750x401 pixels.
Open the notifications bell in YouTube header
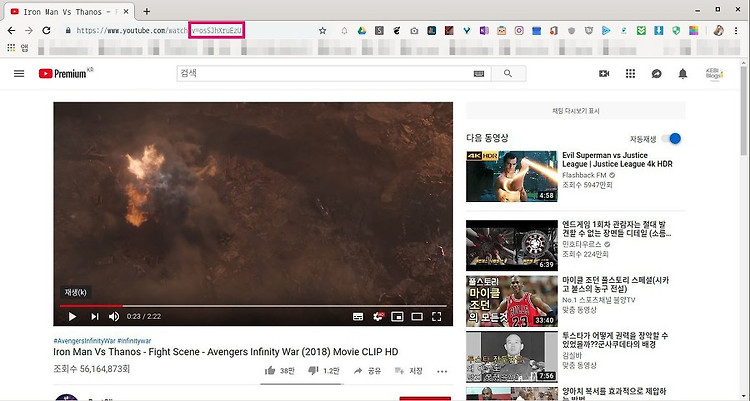click(683, 74)
